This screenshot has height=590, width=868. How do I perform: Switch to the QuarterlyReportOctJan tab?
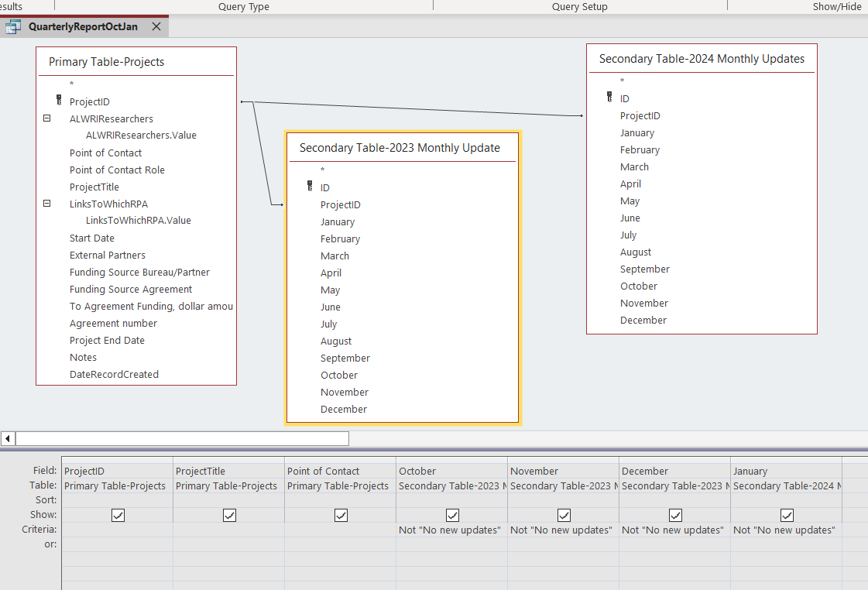[x=83, y=26]
